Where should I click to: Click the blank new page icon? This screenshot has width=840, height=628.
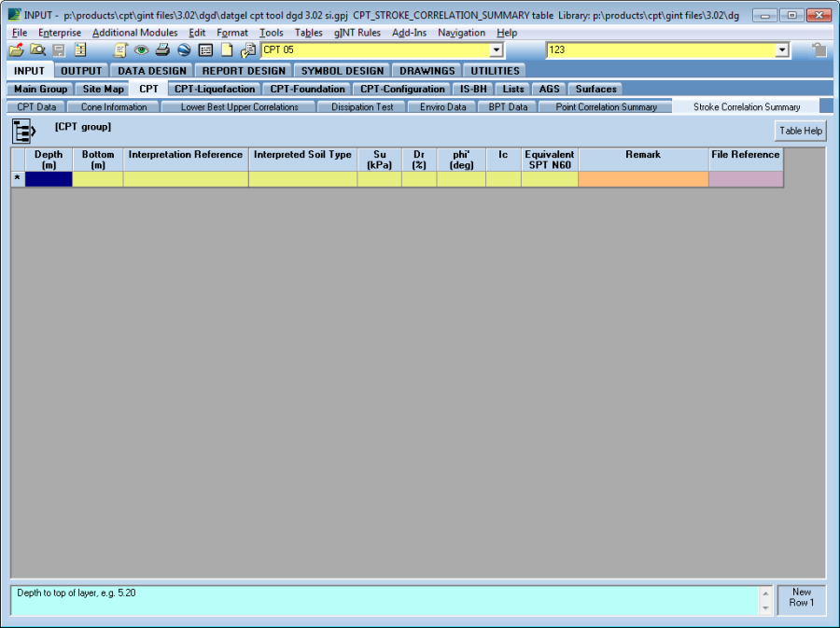[227, 50]
